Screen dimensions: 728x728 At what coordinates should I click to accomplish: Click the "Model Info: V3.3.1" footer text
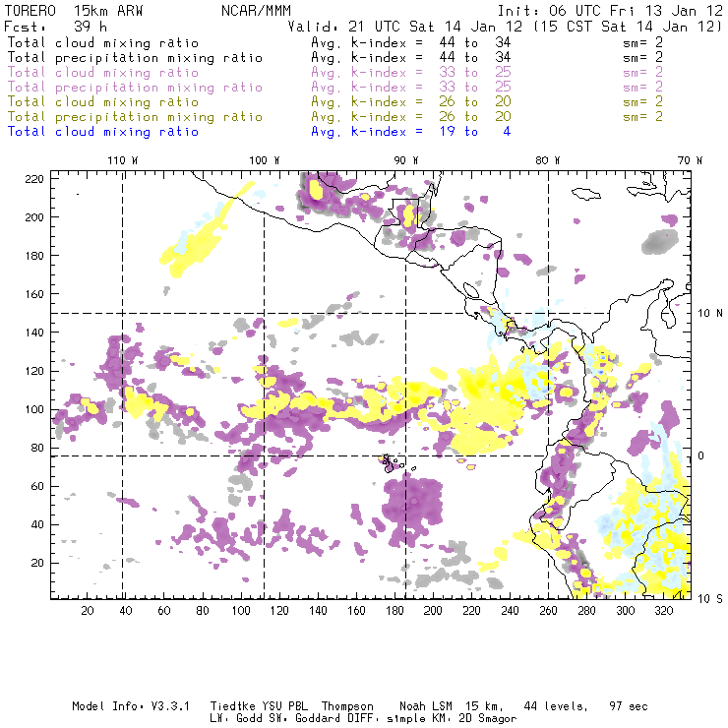(x=131, y=706)
